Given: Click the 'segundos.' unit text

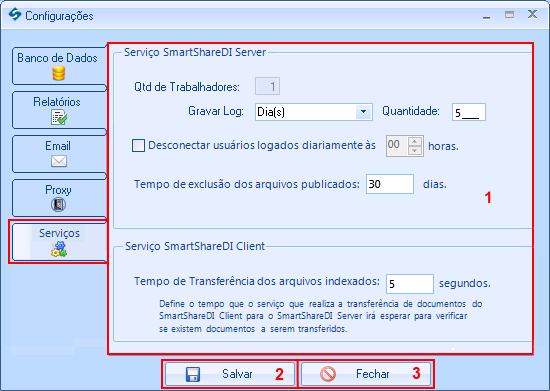Looking at the screenshot, I should pos(465,283).
